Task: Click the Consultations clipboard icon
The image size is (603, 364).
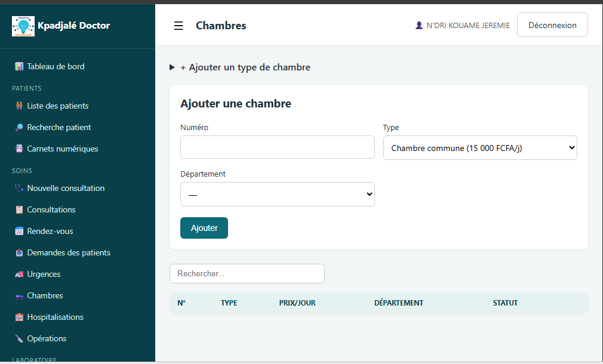Action: [19, 209]
